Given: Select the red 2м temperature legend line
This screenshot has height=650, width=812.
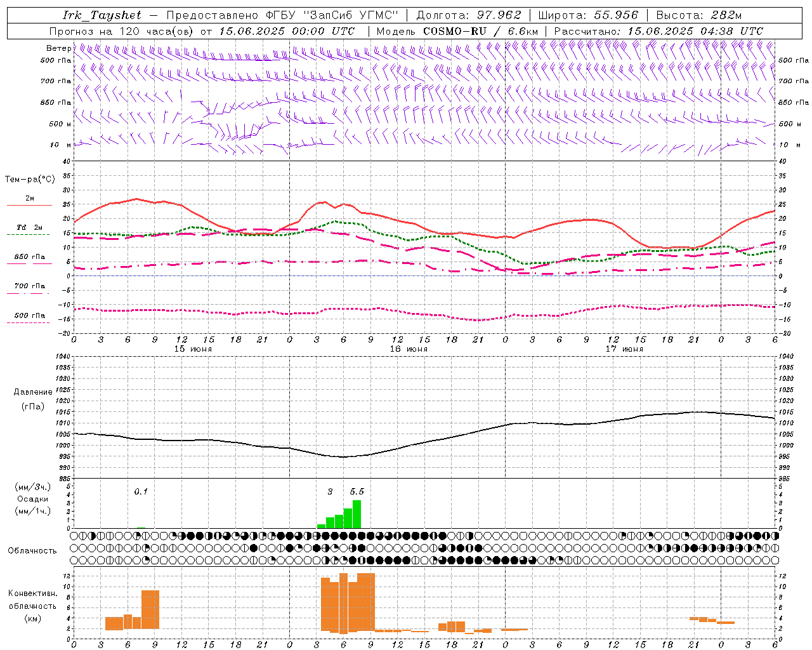Looking at the screenshot, I should click(29, 205).
